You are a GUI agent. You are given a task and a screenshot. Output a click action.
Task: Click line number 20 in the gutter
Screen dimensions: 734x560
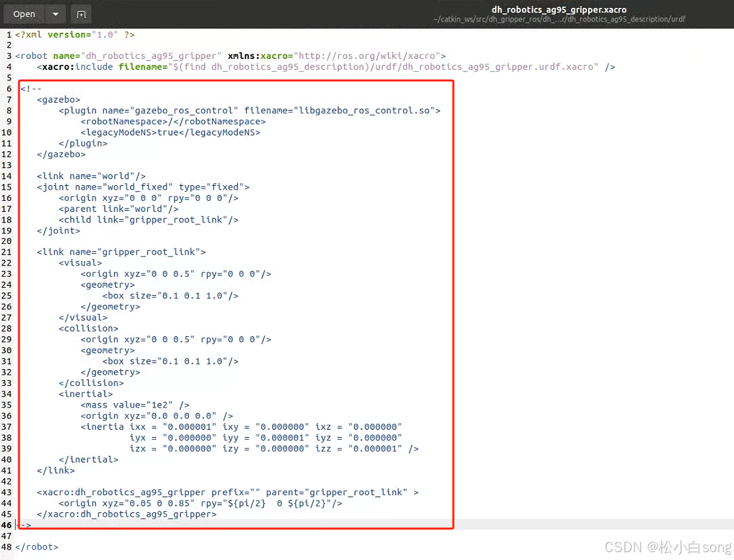pyautogui.click(x=7, y=241)
